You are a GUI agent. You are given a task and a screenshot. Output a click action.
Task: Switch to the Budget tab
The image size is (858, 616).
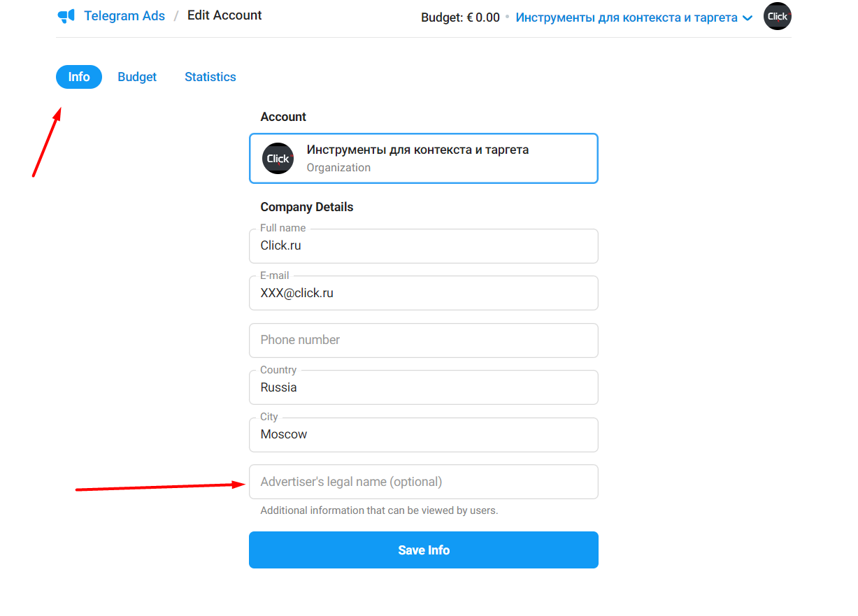coord(137,77)
